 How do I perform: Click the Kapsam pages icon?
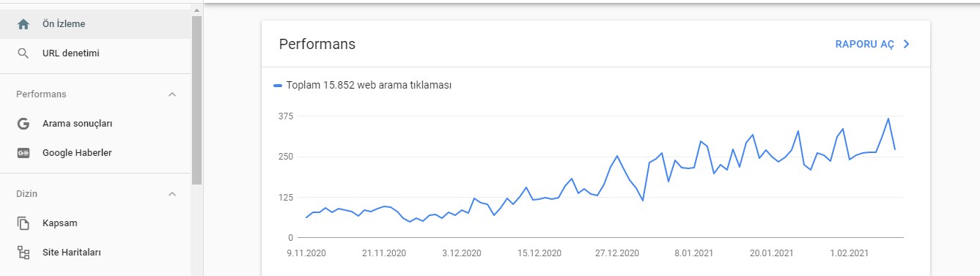(23, 223)
